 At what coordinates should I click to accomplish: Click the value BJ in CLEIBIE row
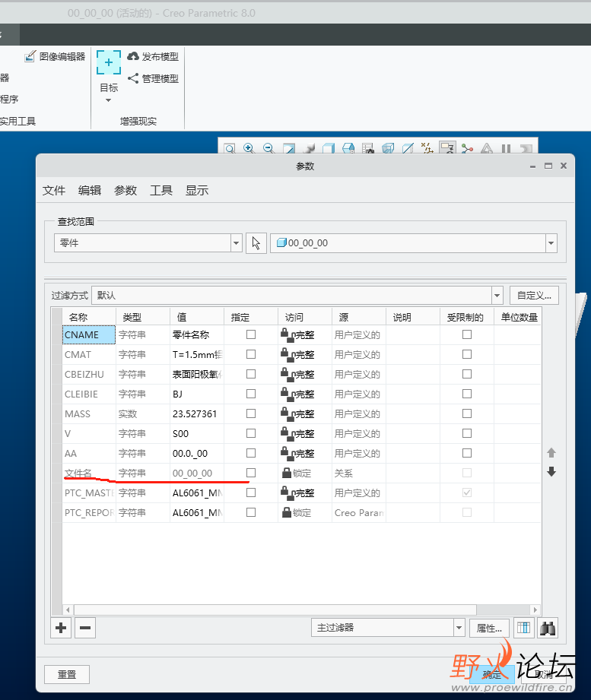point(197,394)
